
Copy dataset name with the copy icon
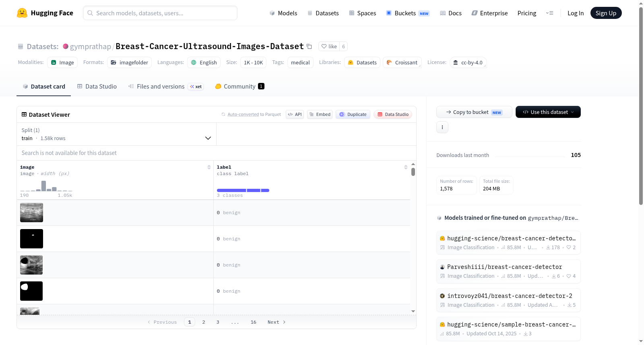(x=309, y=46)
